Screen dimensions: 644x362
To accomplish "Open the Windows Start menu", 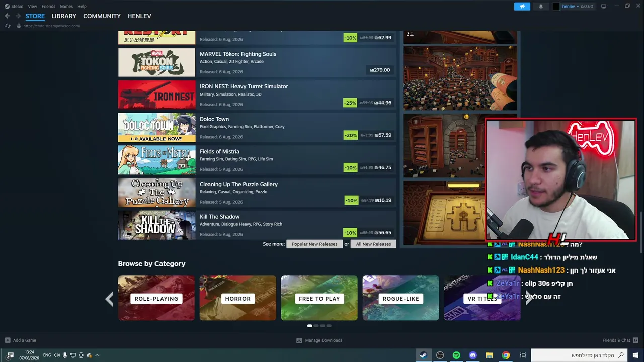I will (x=635, y=355).
